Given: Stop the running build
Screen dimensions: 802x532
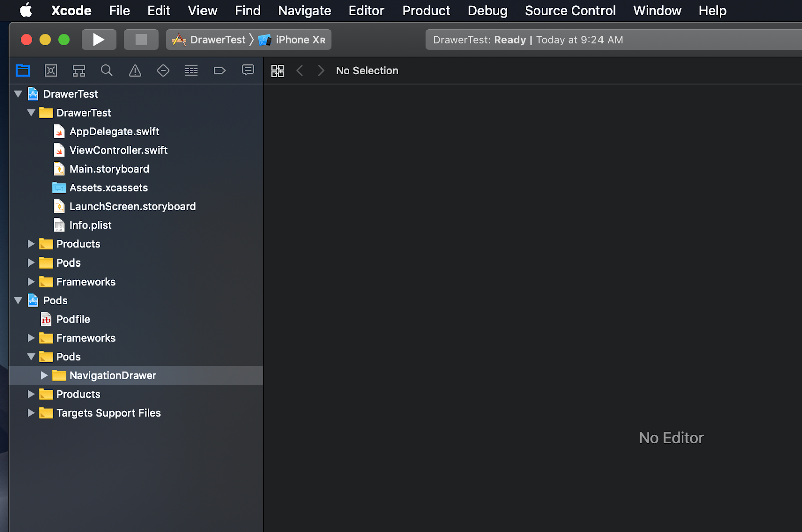Looking at the screenshot, I should [x=141, y=40].
